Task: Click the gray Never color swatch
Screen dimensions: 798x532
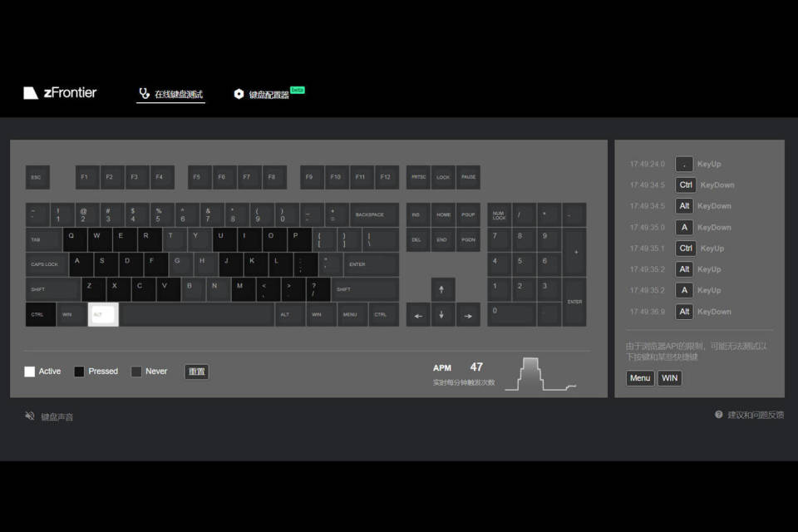Action: point(135,372)
